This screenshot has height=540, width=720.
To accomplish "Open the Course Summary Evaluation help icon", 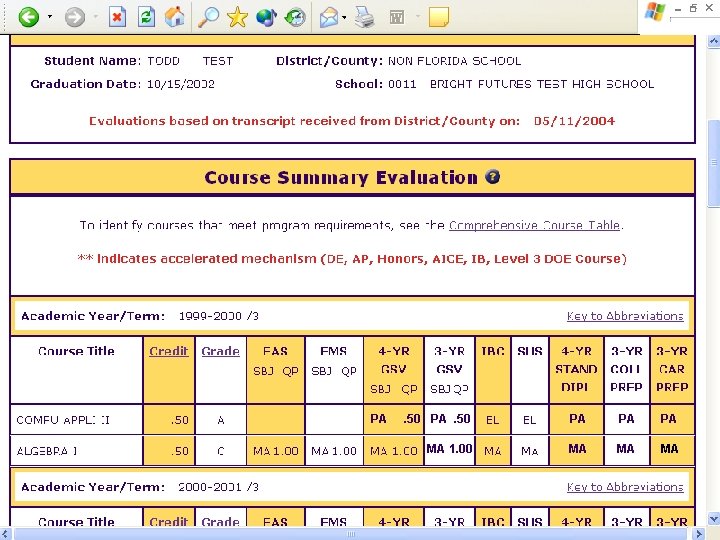I will tap(493, 177).
